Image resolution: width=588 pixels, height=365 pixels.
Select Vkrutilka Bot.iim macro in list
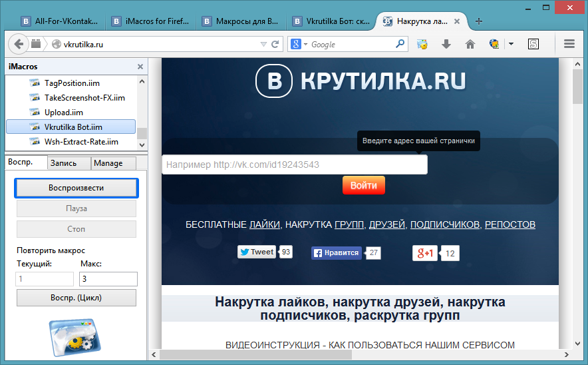[71, 127]
